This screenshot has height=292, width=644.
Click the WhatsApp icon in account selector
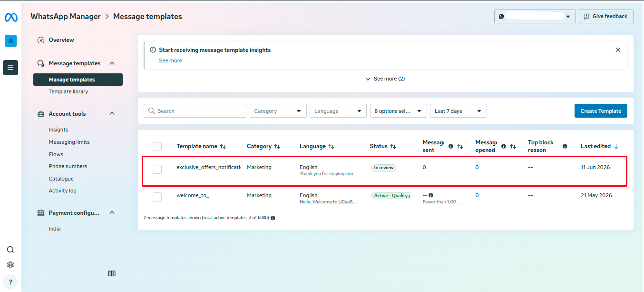click(x=501, y=16)
